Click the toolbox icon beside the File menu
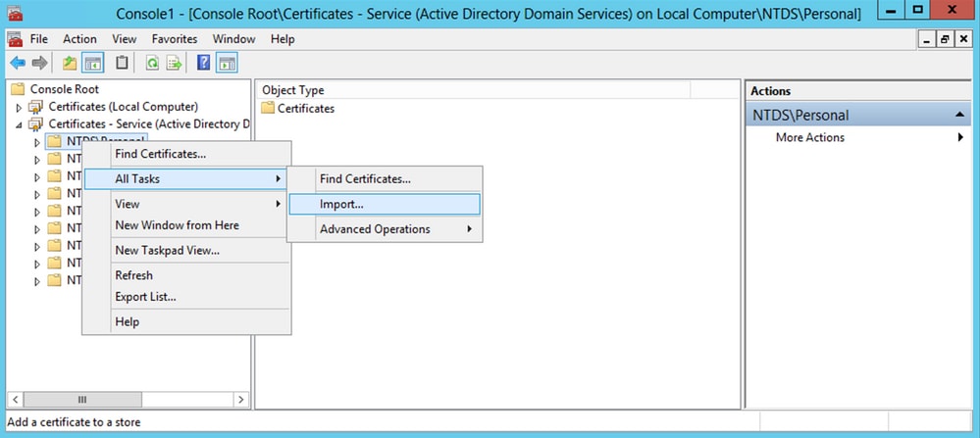Screen dimensions: 980x438 [15, 38]
